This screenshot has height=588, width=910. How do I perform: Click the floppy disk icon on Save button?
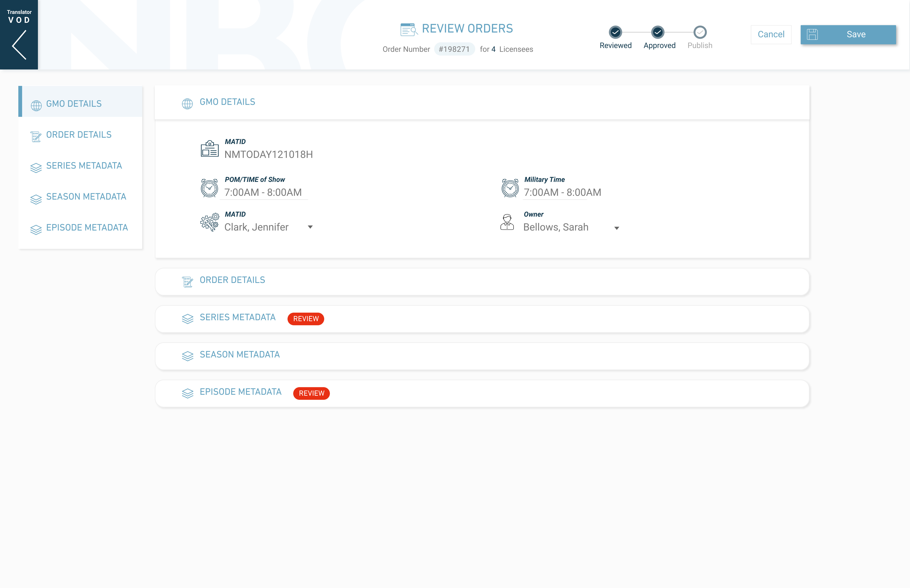click(x=812, y=34)
